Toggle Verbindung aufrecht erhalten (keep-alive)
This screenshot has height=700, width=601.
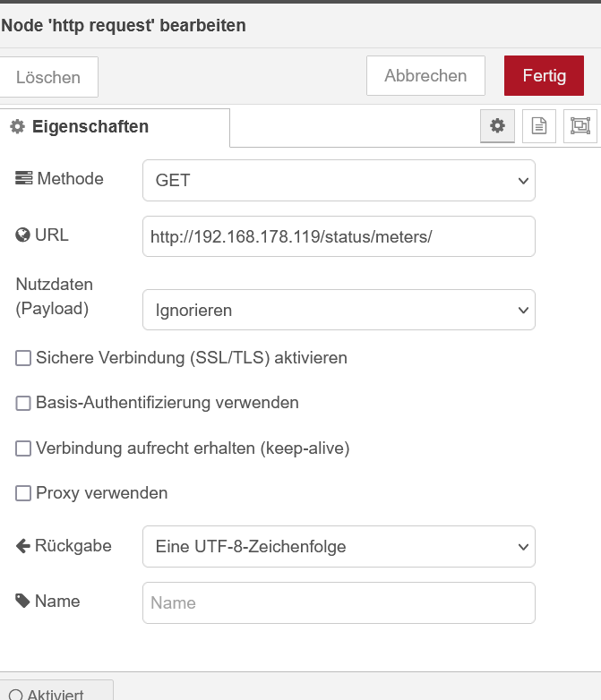tap(23, 448)
